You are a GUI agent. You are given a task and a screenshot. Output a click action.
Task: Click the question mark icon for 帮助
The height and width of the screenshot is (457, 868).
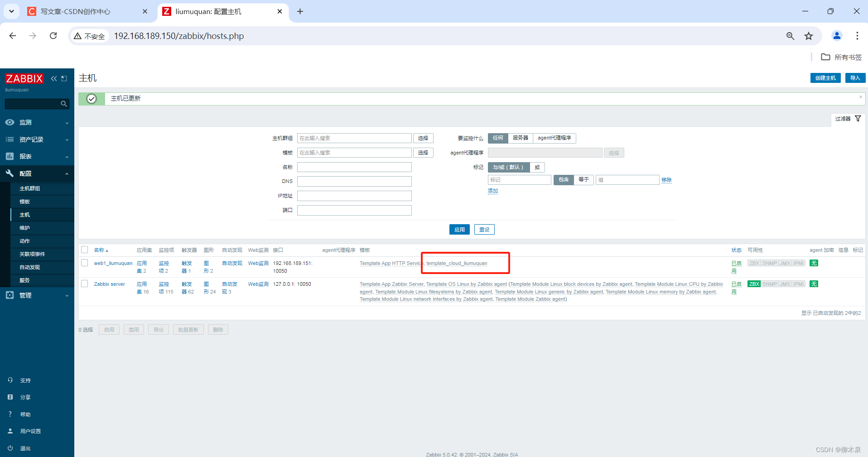(x=10, y=414)
